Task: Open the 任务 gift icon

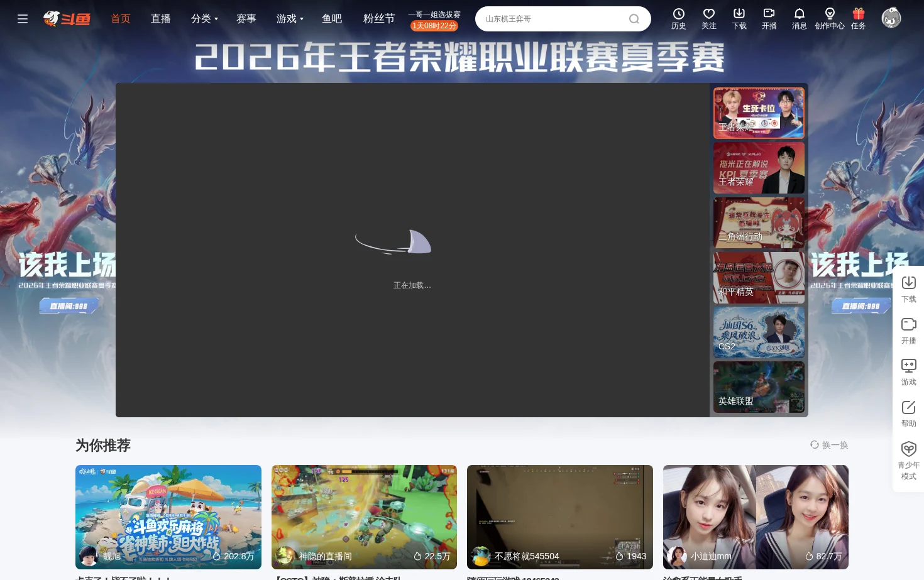Action: (859, 19)
